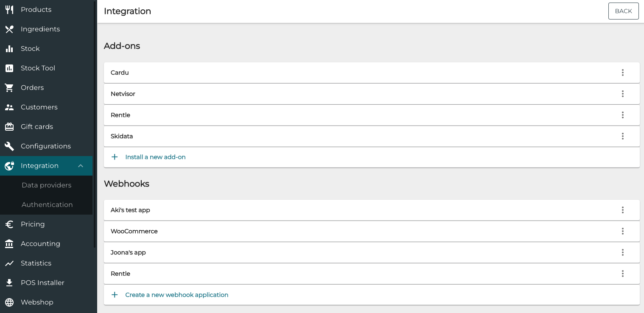Click the Configurations wrench icon
This screenshot has width=644, height=313.
click(9, 146)
